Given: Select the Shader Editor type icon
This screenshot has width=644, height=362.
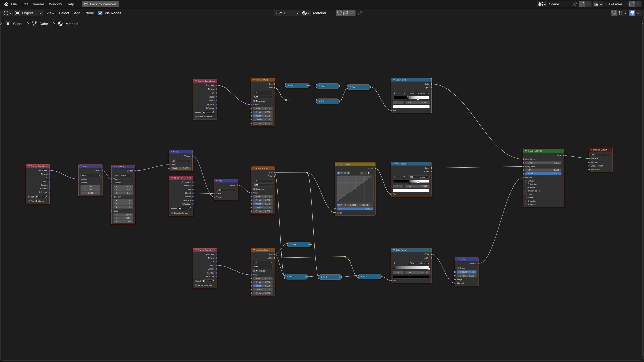Looking at the screenshot, I should (x=5, y=13).
